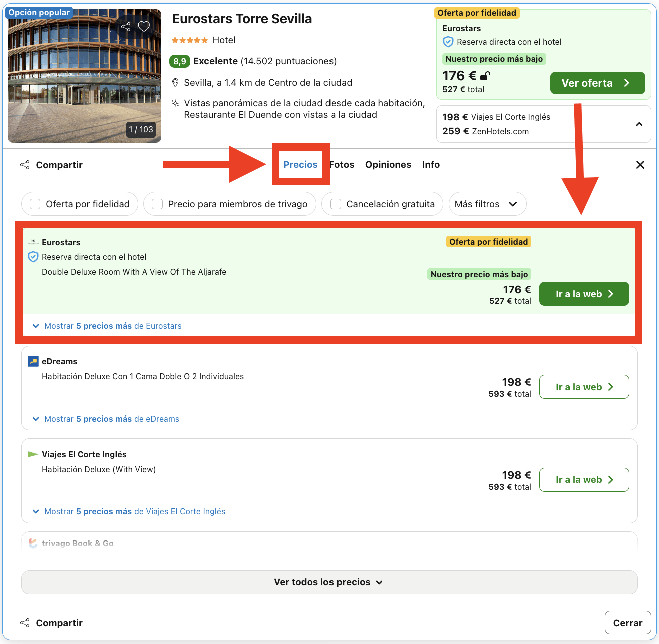The height and width of the screenshot is (644, 659).
Task: Click the share icon on the hotel photo
Action: point(126,27)
